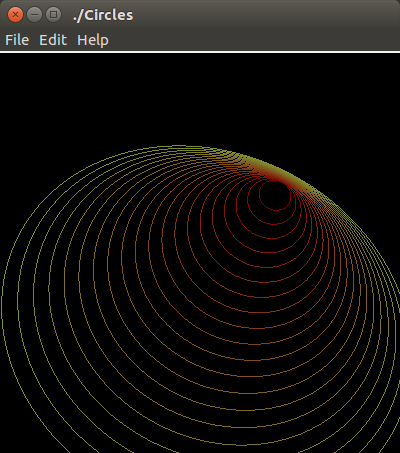Open the File menu

coord(17,40)
